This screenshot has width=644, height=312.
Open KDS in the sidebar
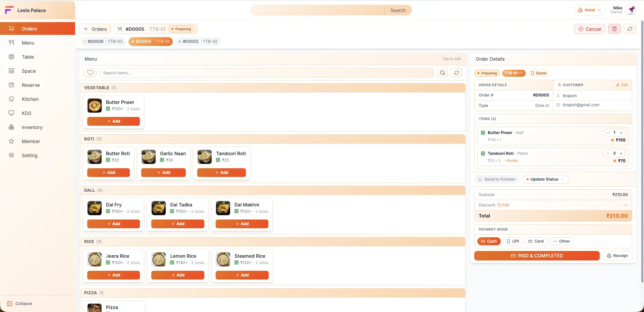(38, 113)
